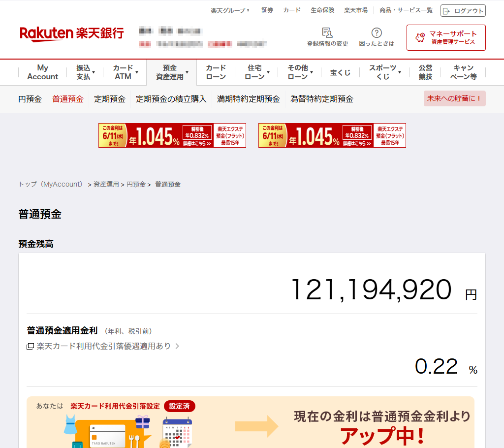Select the 円預金 sub-tab
Viewport: 504px width, 448px height.
tap(30, 99)
